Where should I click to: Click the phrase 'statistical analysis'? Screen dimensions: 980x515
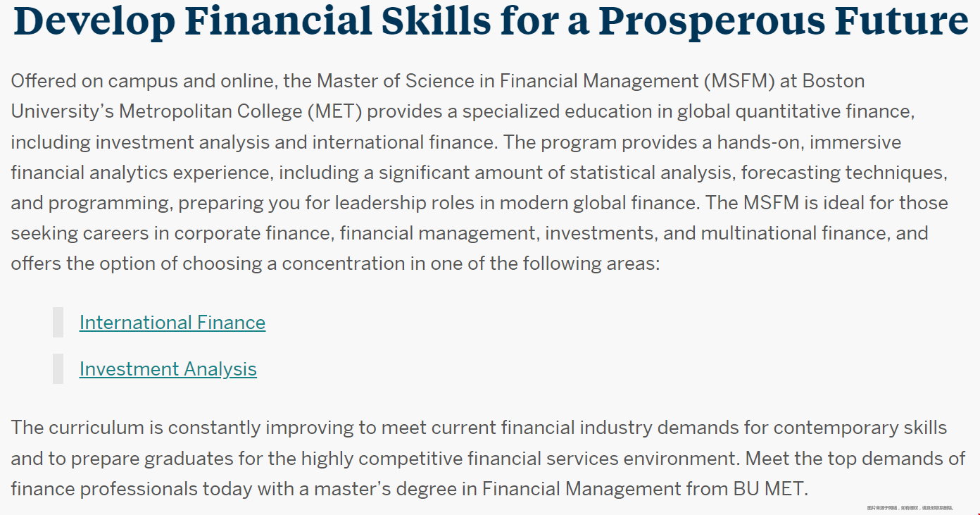tap(652, 173)
